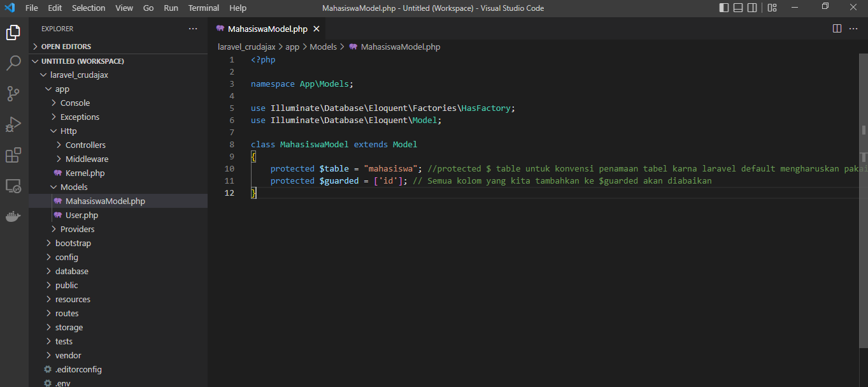This screenshot has width=868, height=387.
Task: Open the Customize Layout icon in title bar
Action: 771,7
